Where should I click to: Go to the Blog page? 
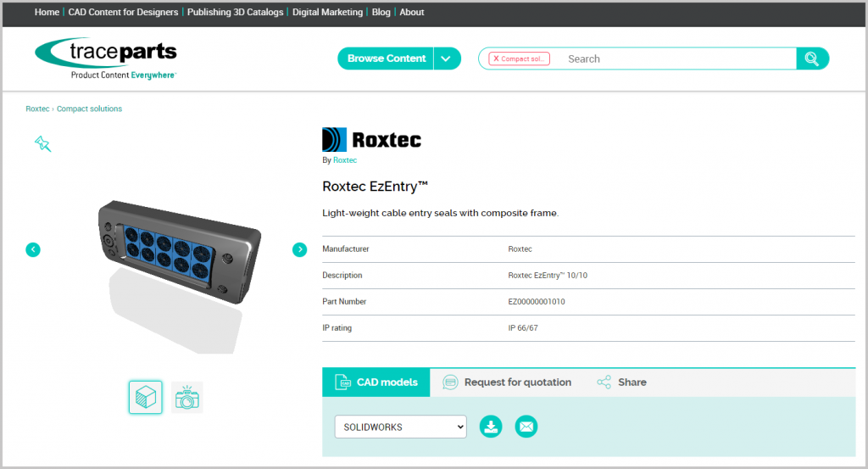tap(381, 13)
